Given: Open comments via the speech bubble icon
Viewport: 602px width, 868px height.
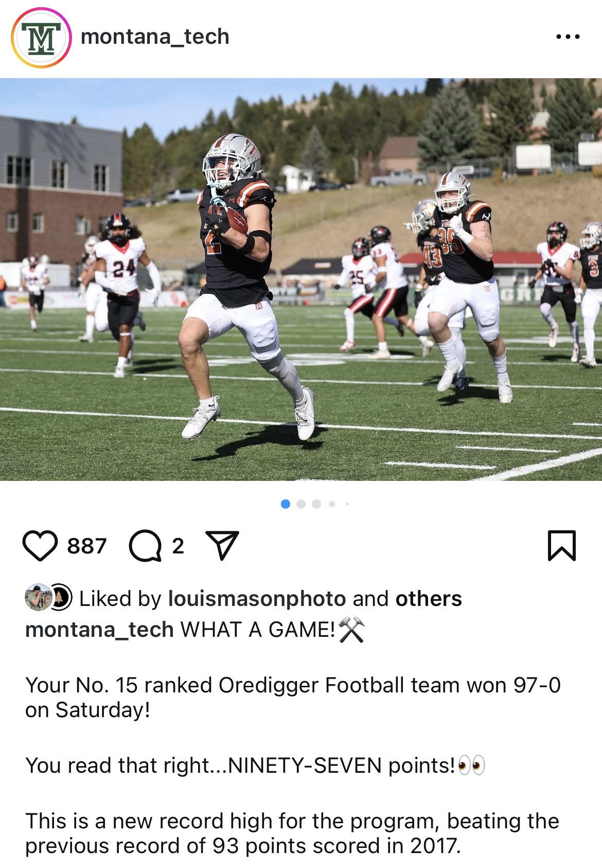Looking at the screenshot, I should coord(145,546).
